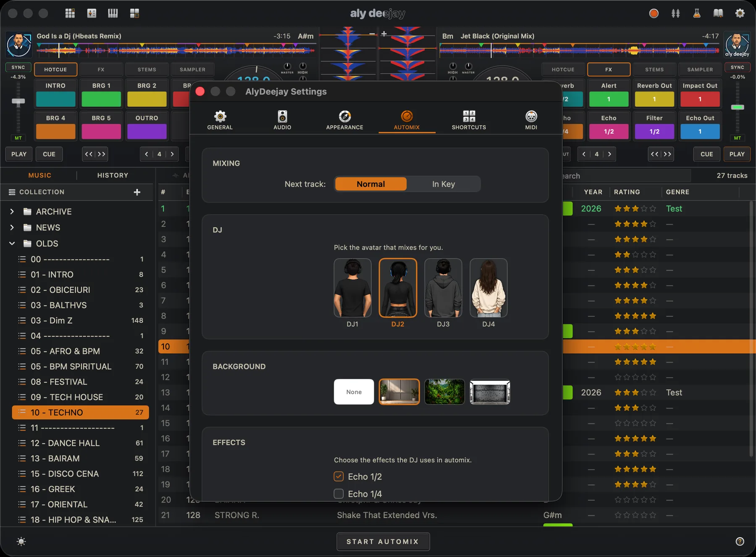The image size is (756, 557).
Task: Seek in the left deck waveform overview
Action: click(176, 50)
